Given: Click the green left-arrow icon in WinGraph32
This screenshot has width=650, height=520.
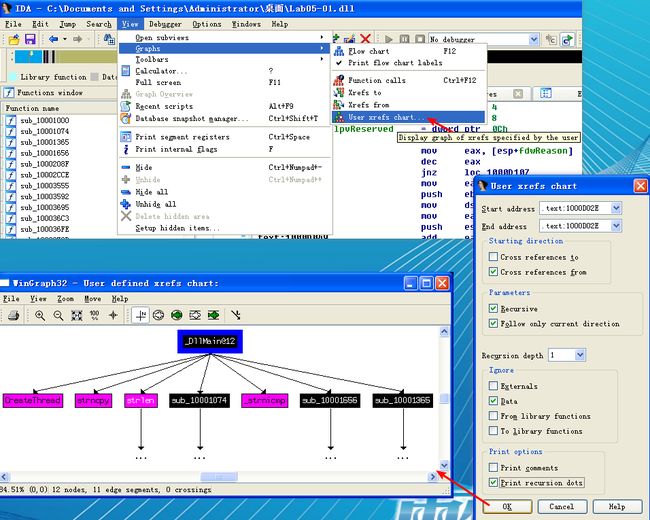Looking at the screenshot, I should point(177,316).
